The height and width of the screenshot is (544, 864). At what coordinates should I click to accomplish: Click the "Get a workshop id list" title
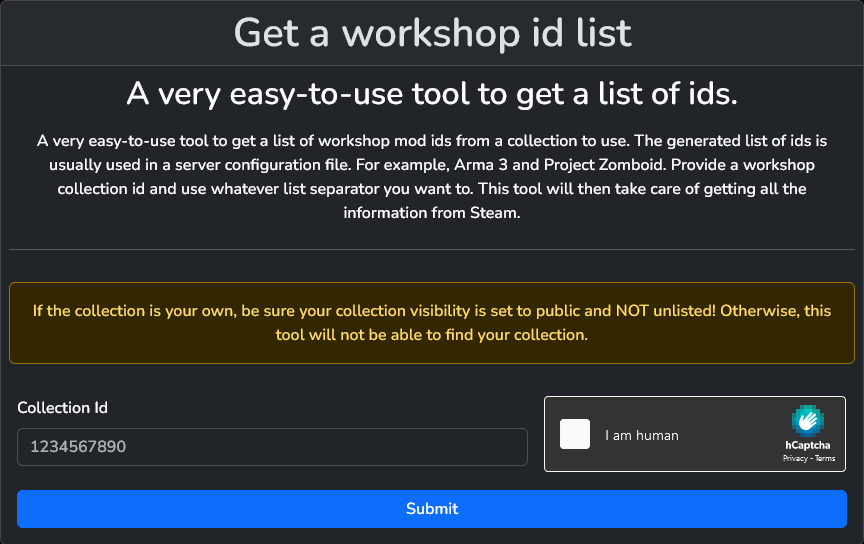(x=432, y=32)
